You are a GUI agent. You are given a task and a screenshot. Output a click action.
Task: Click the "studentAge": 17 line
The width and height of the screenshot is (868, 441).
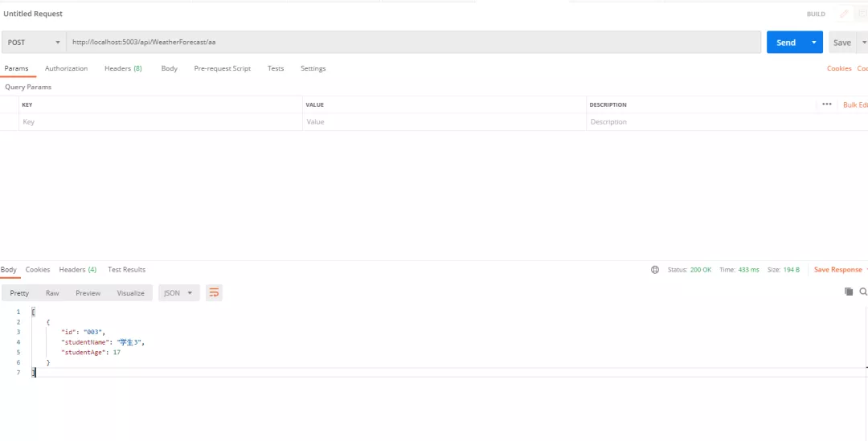[x=91, y=352]
